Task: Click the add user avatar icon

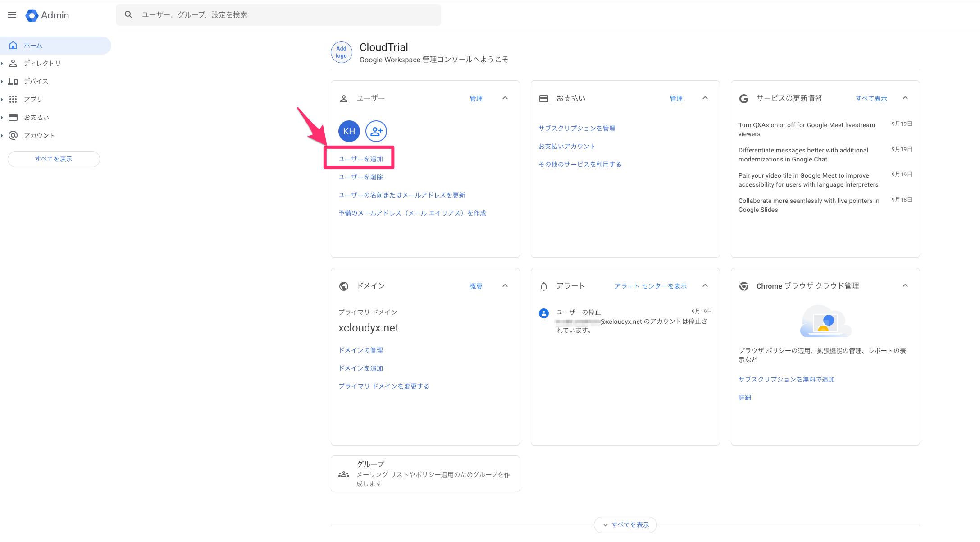Action: (376, 131)
